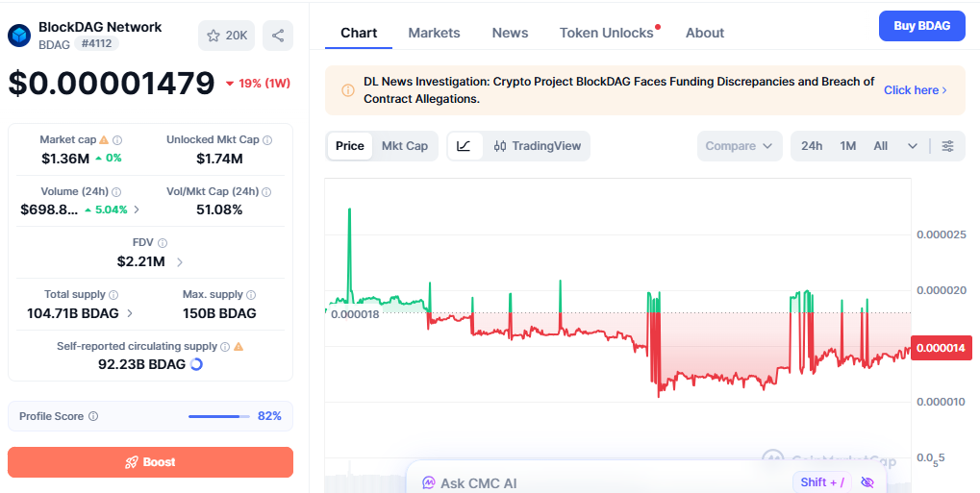Hide CMC AI bar with eye icon
980x493 pixels.
(x=867, y=482)
